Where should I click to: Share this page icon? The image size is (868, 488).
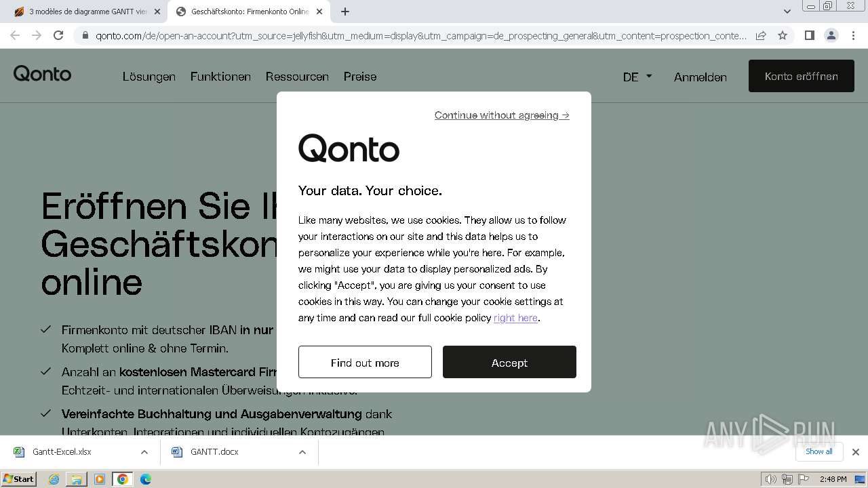click(x=761, y=35)
